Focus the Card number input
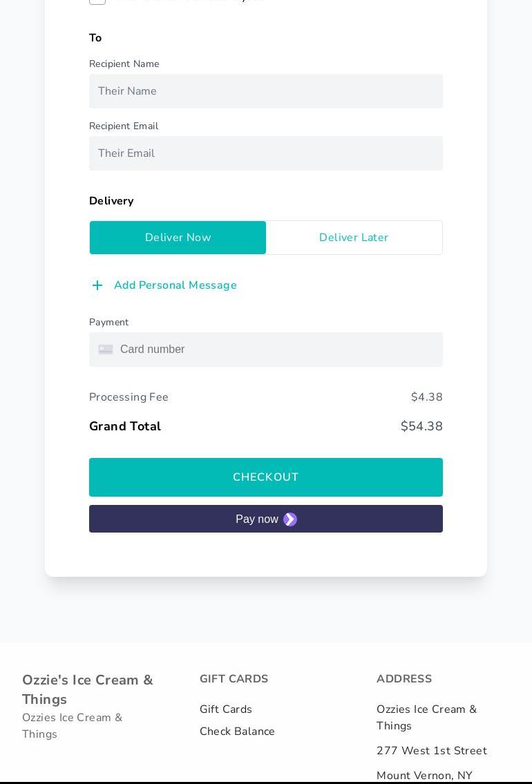The image size is (532, 784). pyautogui.click(x=276, y=350)
